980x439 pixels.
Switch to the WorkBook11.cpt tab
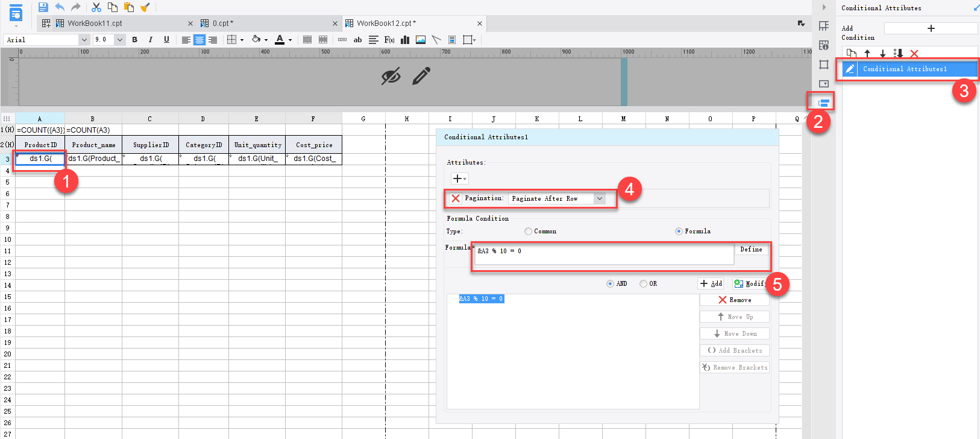click(x=95, y=24)
